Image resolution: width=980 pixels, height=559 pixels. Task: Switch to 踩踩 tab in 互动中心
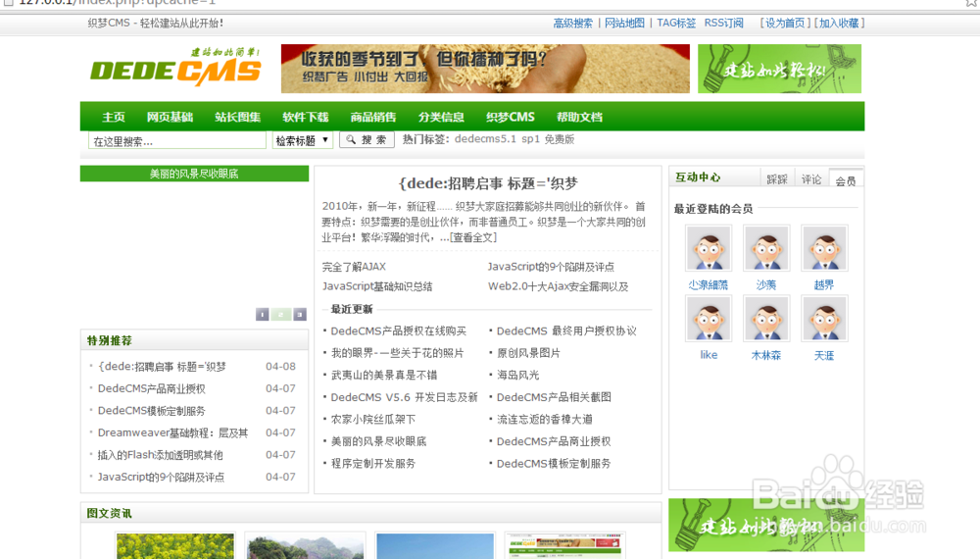(x=777, y=179)
